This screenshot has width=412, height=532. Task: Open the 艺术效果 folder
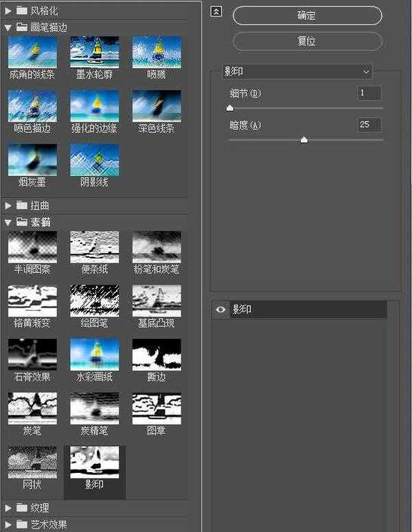[8, 524]
